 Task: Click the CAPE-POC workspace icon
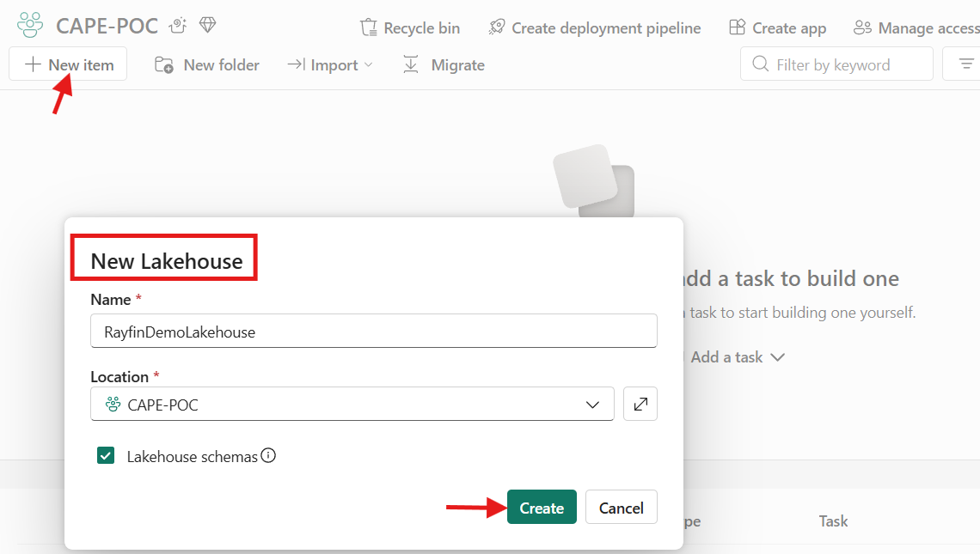pos(30,26)
